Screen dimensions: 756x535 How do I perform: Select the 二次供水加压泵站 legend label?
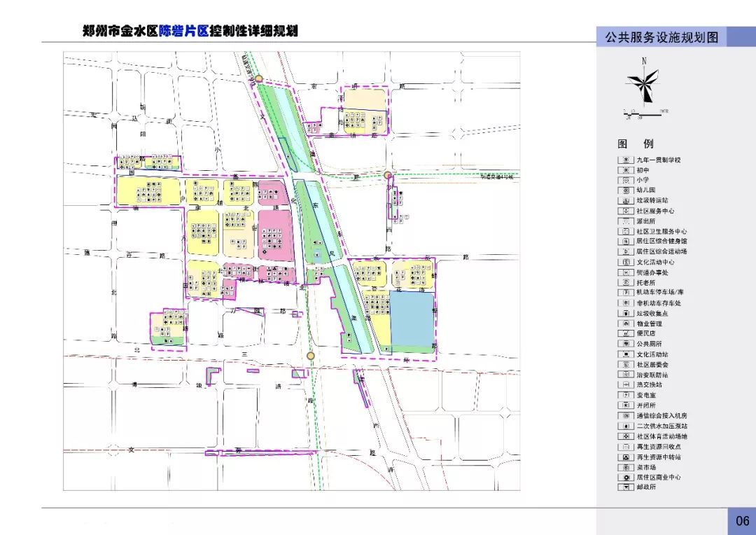tap(662, 426)
